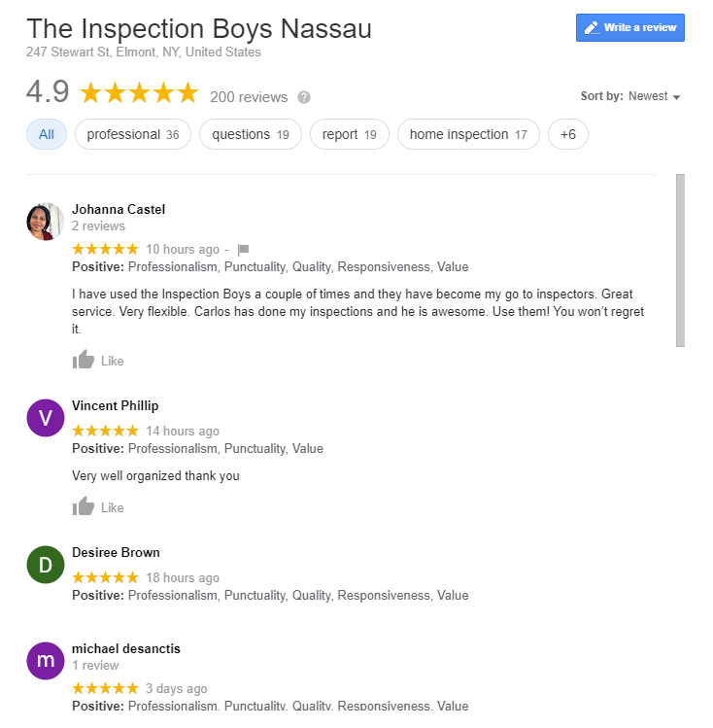The width and height of the screenshot is (713, 728).
Task: Open Desiree Brown's green D avatar
Action: (x=45, y=565)
